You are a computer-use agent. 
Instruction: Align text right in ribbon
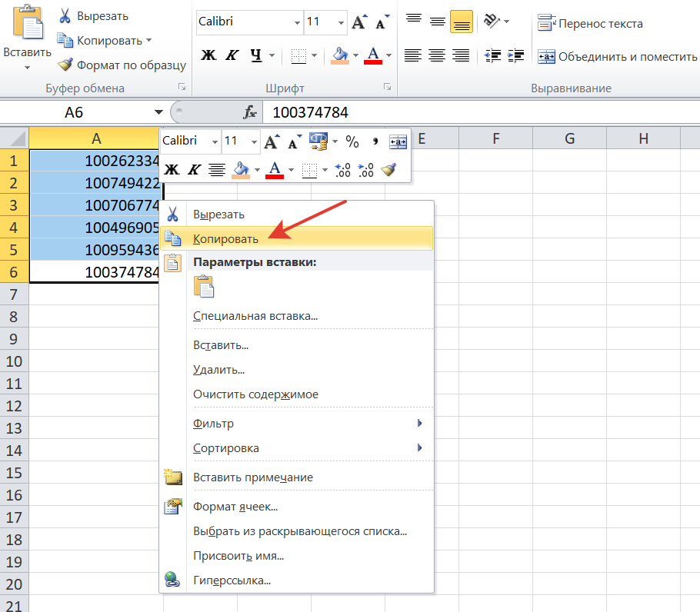point(461,56)
